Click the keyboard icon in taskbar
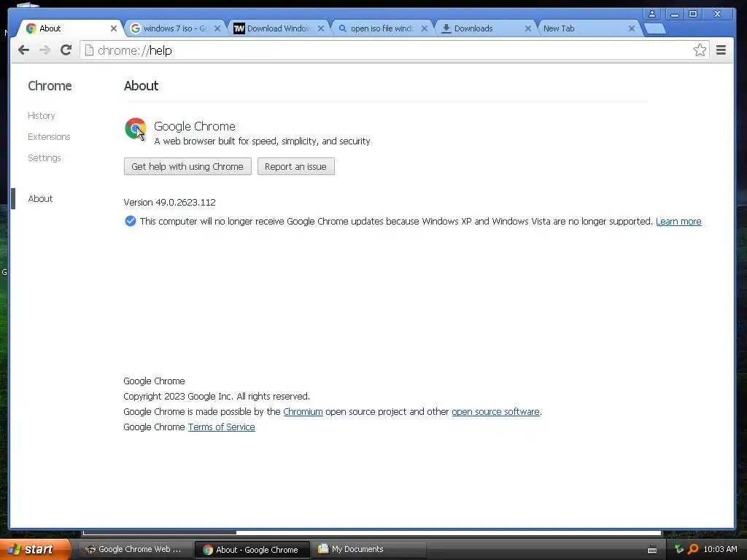Image resolution: width=747 pixels, height=560 pixels. (x=652, y=550)
